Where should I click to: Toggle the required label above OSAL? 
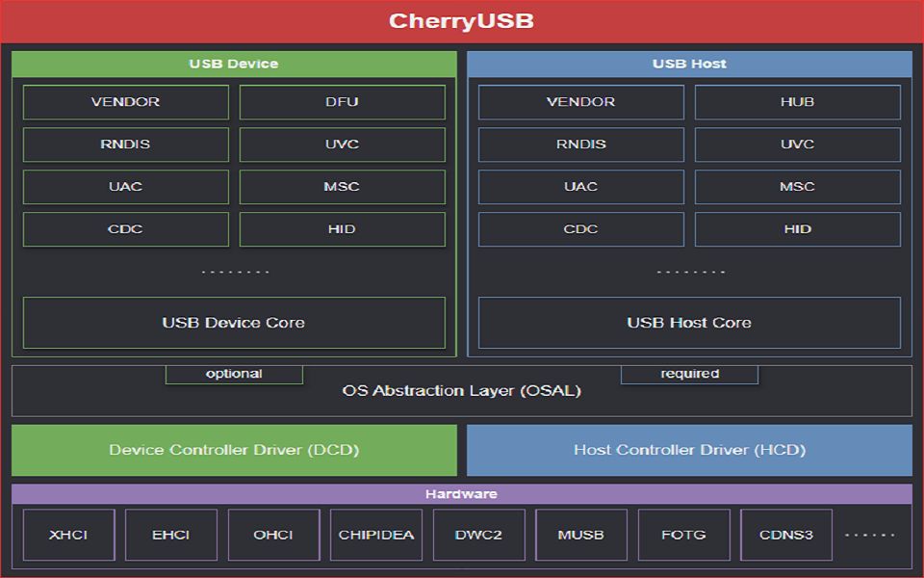tap(688, 373)
